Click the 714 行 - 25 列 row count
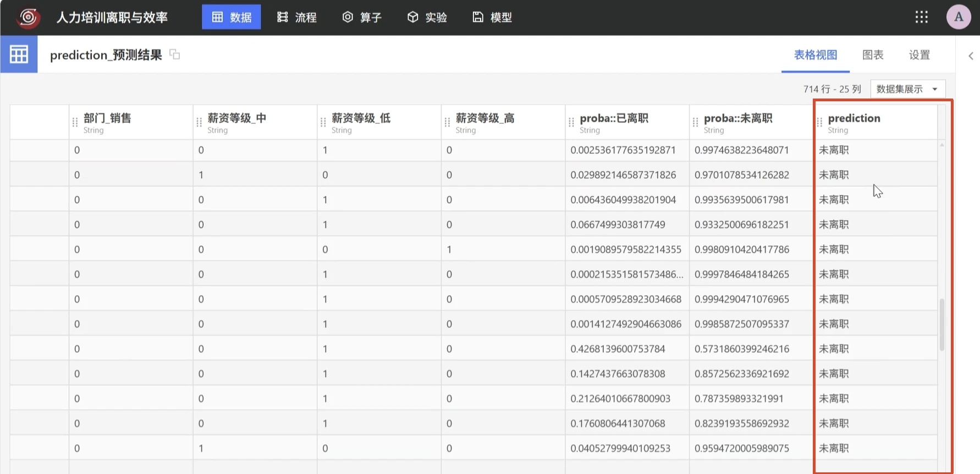This screenshot has width=980, height=474. (x=832, y=89)
